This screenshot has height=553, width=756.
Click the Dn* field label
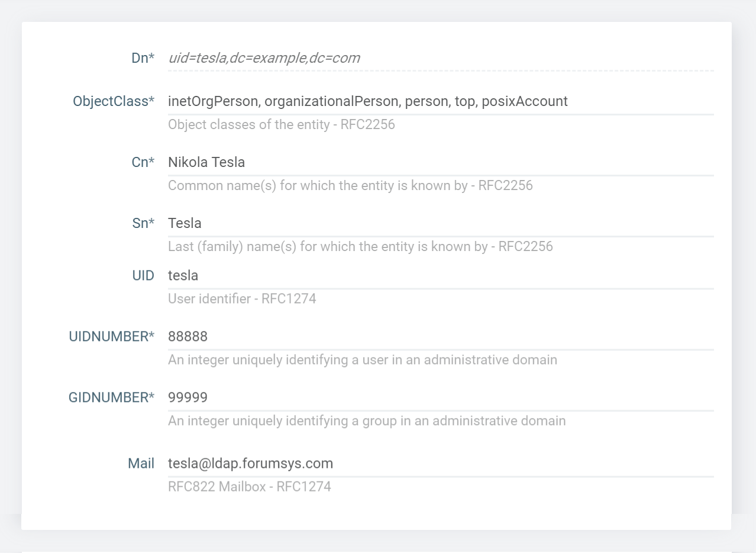143,58
